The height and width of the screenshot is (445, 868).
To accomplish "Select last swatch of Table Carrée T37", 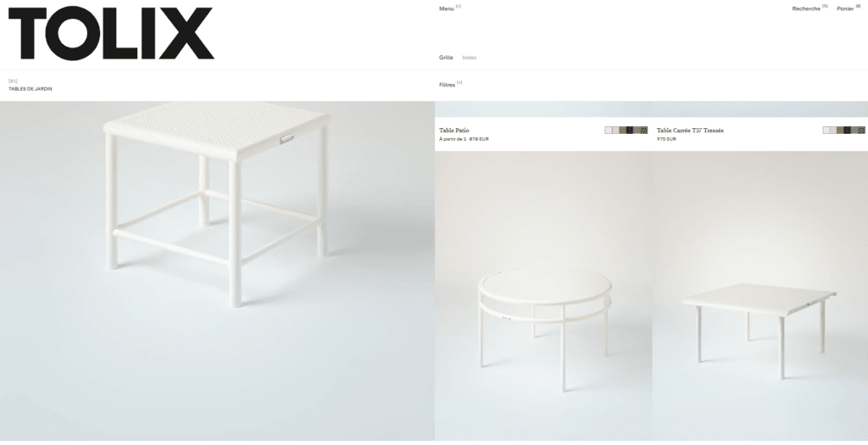I will pos(862,131).
